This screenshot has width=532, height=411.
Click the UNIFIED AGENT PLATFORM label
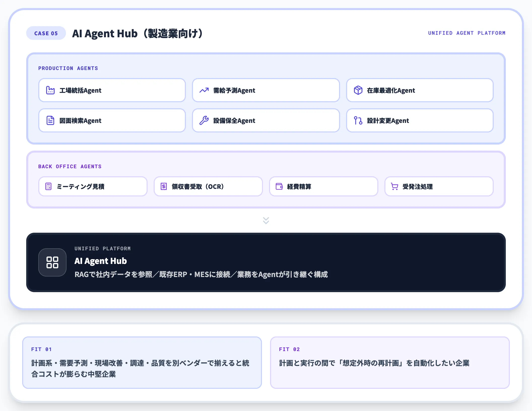[x=467, y=33]
